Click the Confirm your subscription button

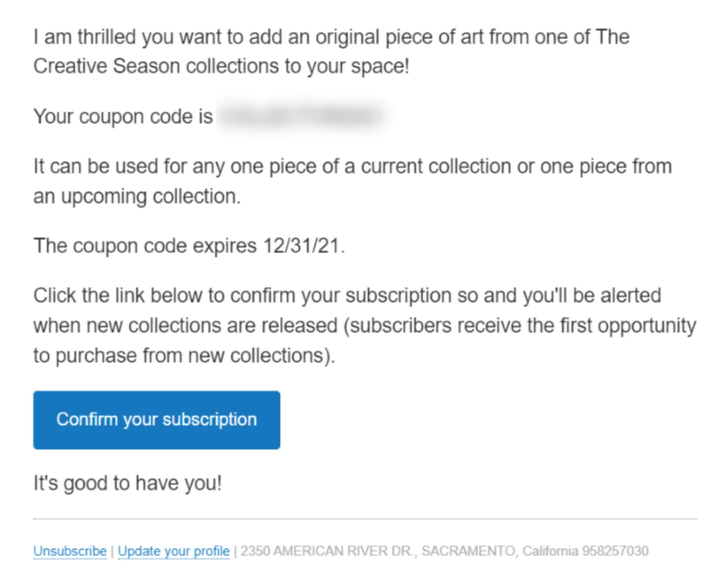156,420
